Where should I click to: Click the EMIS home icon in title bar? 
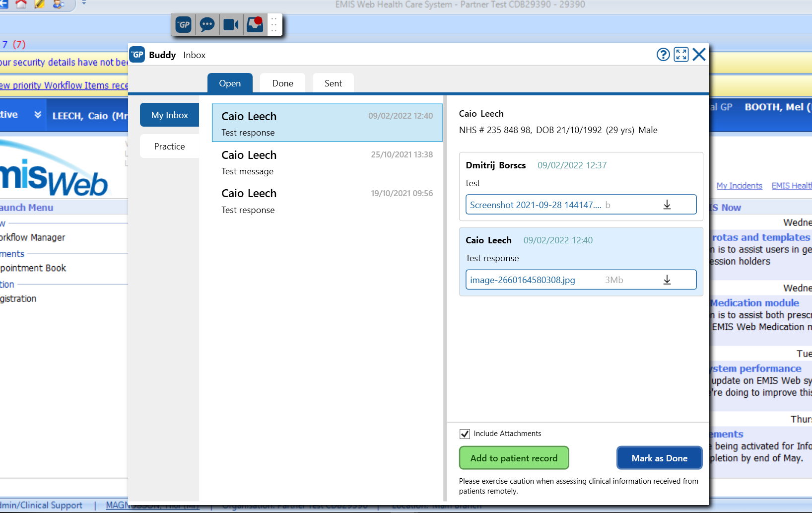21,4
